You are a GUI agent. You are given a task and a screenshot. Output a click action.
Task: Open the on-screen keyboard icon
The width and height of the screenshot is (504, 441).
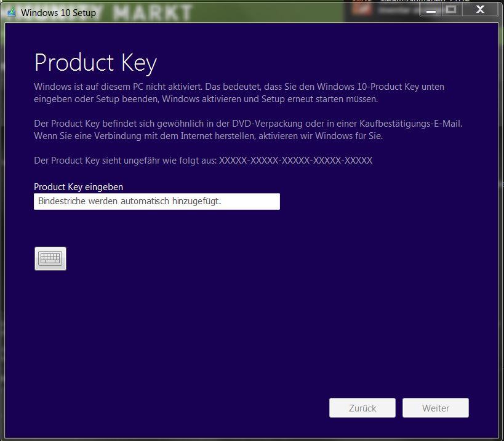[x=50, y=258]
